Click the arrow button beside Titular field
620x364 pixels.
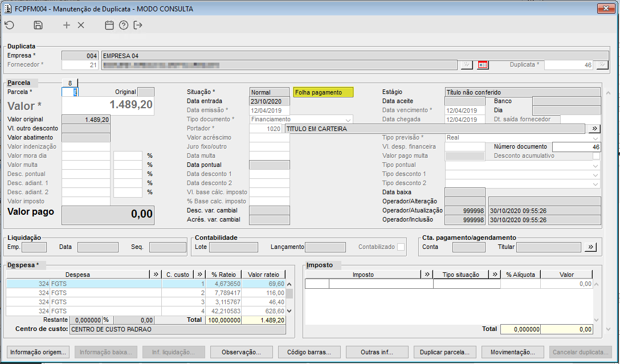coord(590,247)
